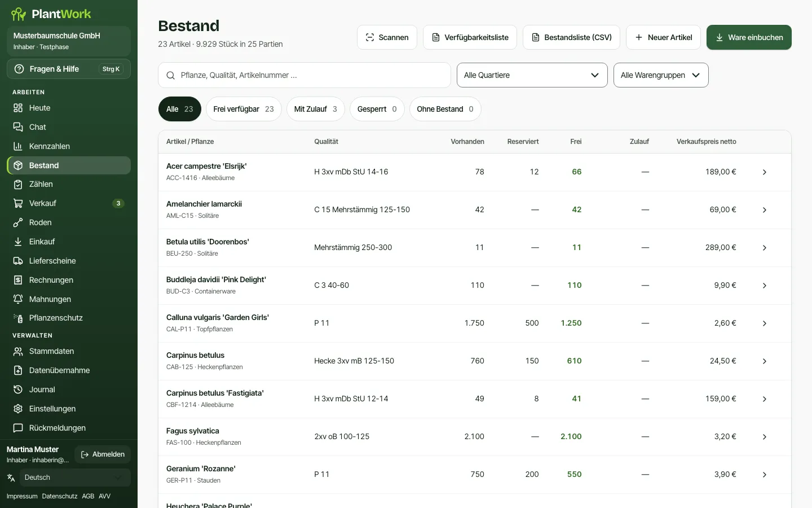The image size is (812, 508).
Task: Click the Scannen button
Action: point(387,37)
